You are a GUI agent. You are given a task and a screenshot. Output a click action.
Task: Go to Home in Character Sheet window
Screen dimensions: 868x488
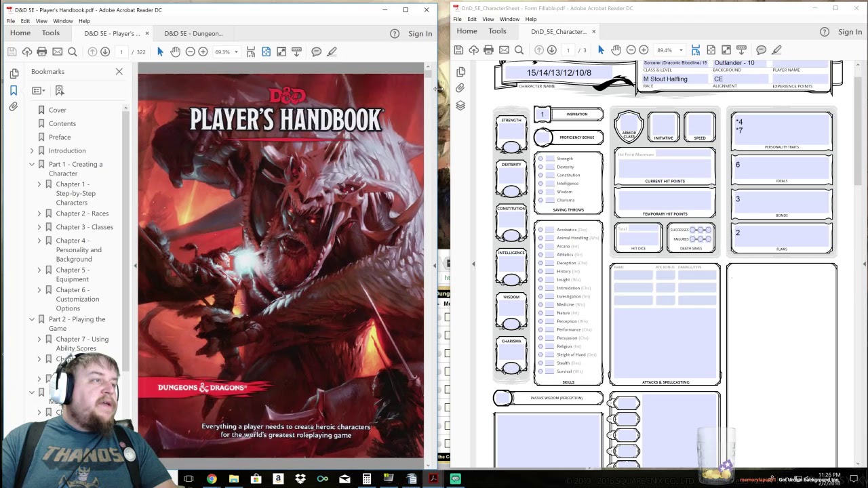point(467,31)
